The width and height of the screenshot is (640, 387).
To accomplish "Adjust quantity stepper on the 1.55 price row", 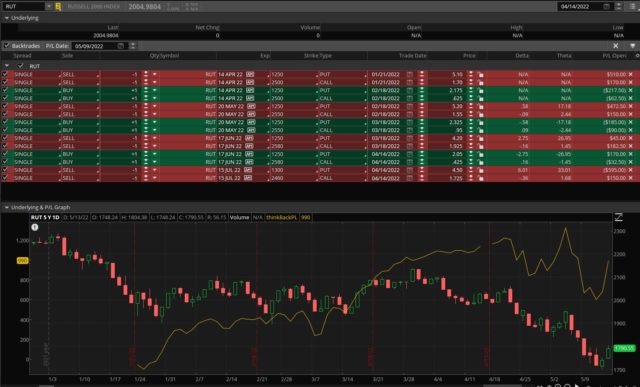I will point(146,114).
